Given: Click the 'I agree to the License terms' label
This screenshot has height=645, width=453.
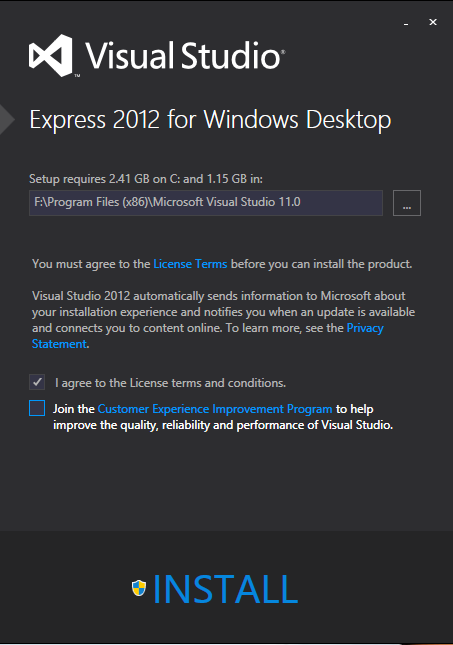Looking at the screenshot, I should tap(170, 383).
